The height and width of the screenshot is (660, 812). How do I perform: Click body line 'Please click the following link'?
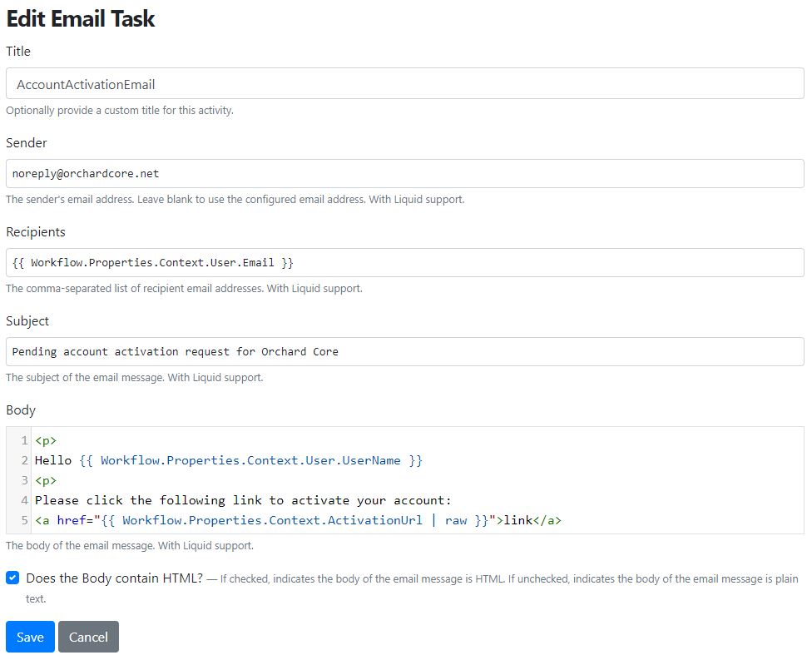pos(243,500)
